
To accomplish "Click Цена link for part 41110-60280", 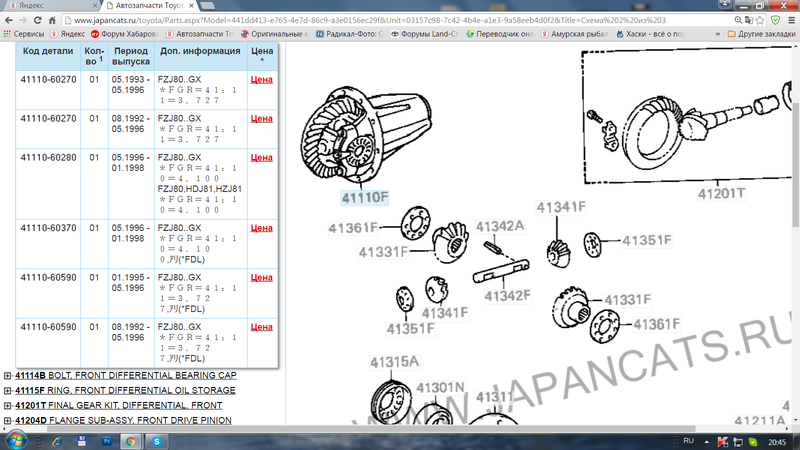I will [x=261, y=158].
